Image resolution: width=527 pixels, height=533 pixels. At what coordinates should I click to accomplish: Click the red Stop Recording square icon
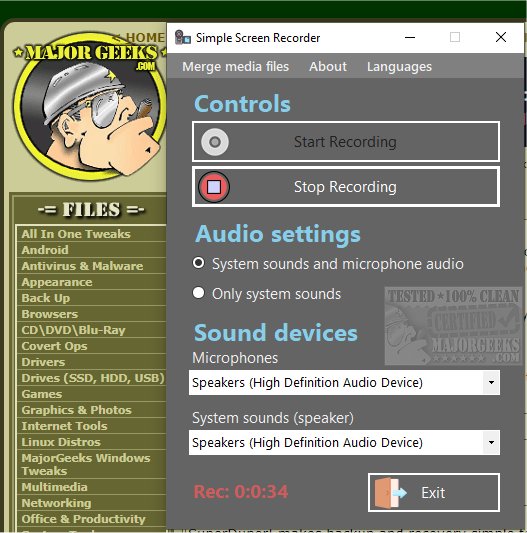(x=214, y=187)
